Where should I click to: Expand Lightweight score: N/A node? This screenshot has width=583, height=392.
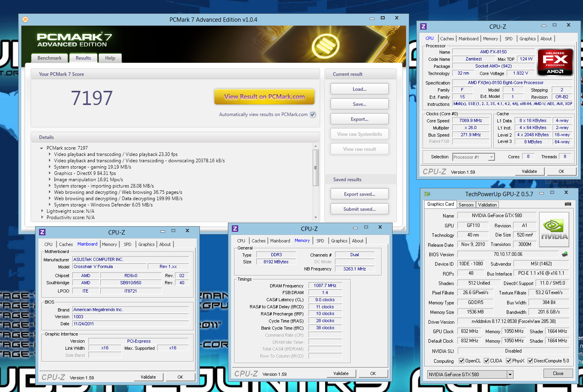(42, 211)
